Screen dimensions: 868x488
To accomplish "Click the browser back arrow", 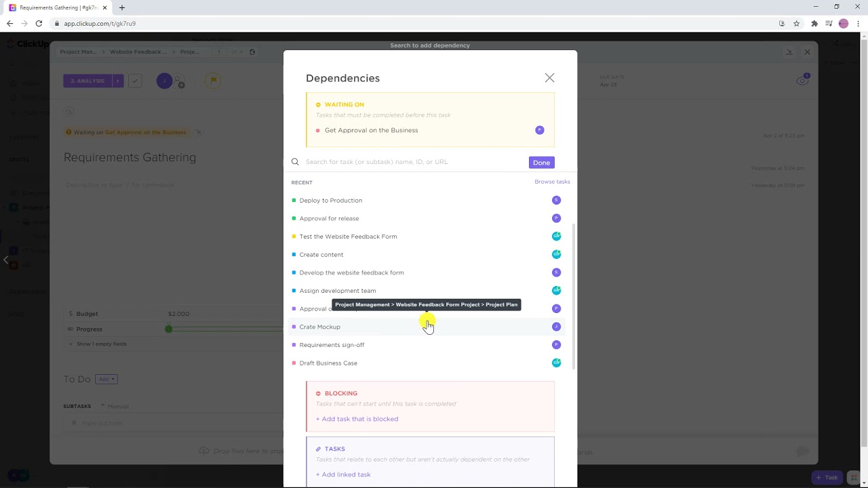I will pos(9,23).
